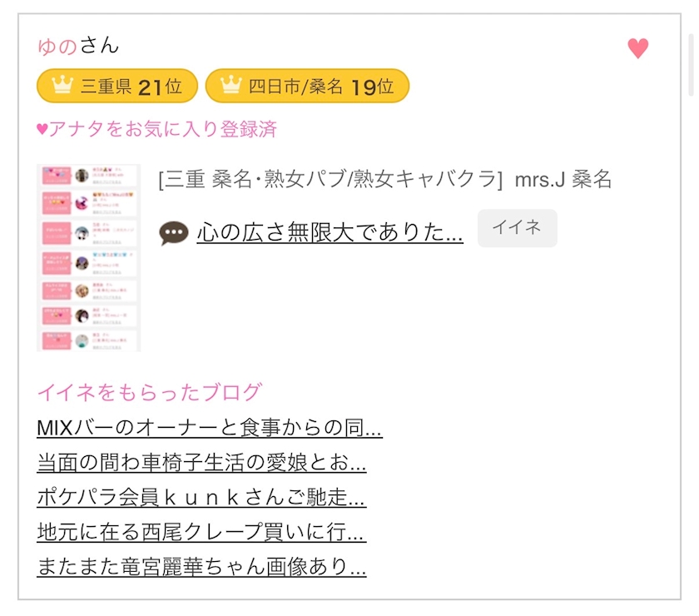
Task: Click the speech bubble comment icon
Action: click(x=173, y=233)
